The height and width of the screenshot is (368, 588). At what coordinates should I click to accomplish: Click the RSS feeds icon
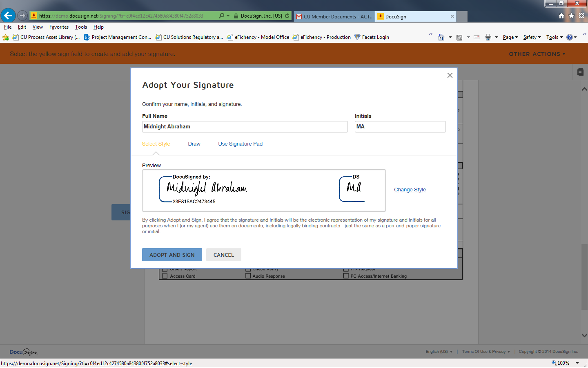[x=459, y=37]
